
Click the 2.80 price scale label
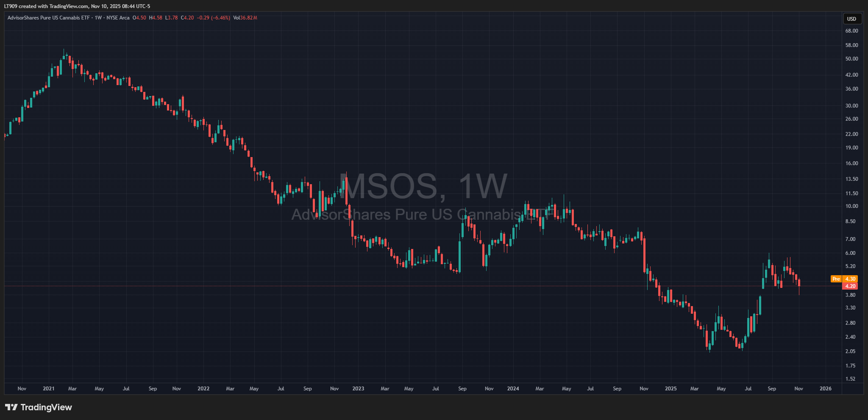click(x=850, y=323)
